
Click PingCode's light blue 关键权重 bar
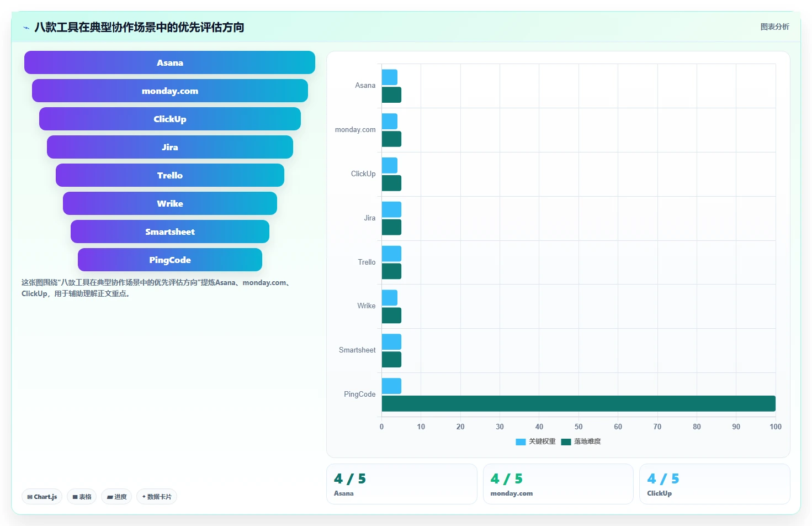point(391,386)
